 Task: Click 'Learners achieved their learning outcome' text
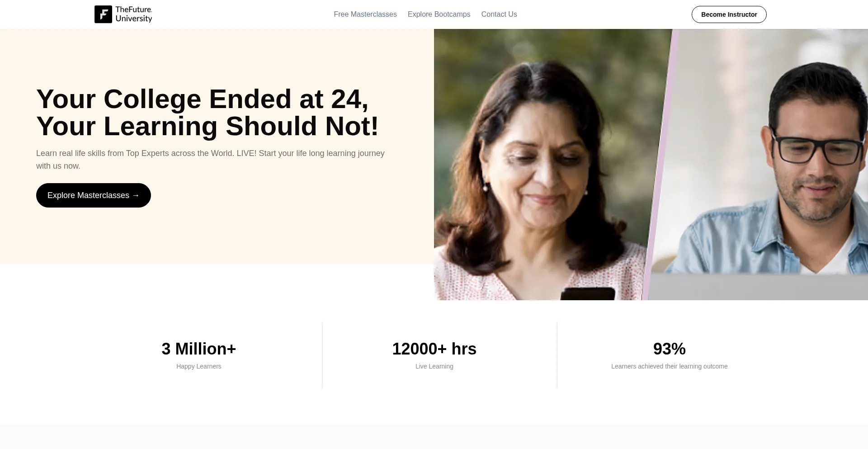coord(669,366)
